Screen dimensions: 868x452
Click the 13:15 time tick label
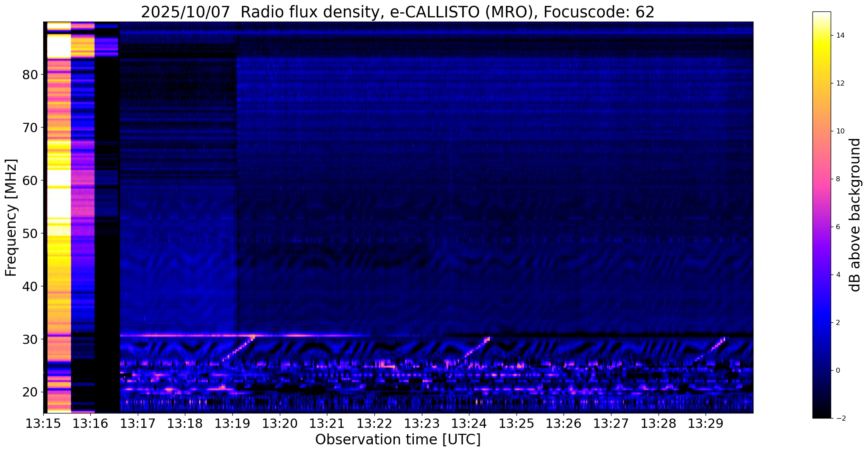(x=43, y=424)
